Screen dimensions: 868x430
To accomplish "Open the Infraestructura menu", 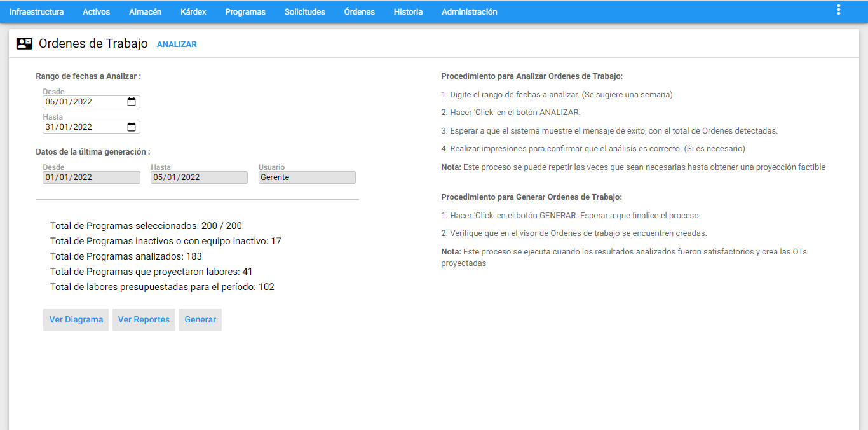I will click(36, 11).
